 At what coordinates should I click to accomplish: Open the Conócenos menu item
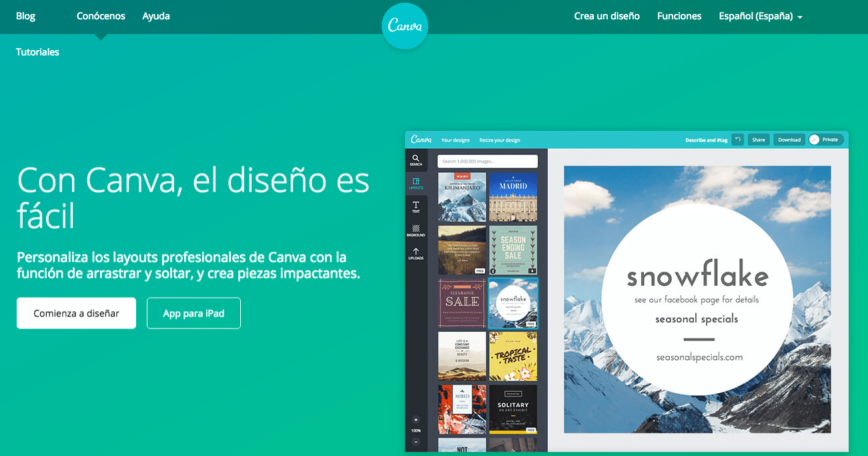(101, 16)
